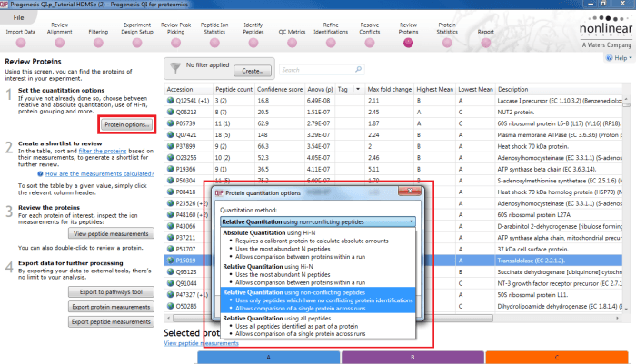The width and height of the screenshot is (636, 364).
Task: Click the globe icon for P19366
Action: click(x=171, y=169)
